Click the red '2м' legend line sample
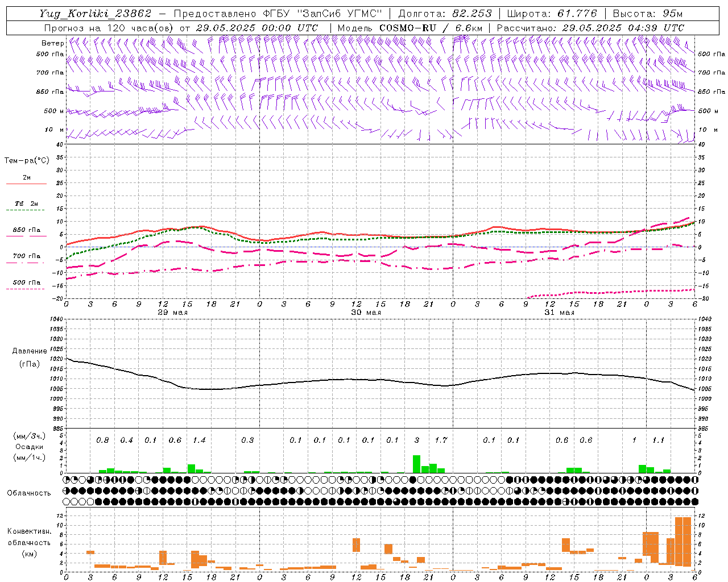The height and width of the screenshot is (582, 728). pyautogui.click(x=26, y=184)
